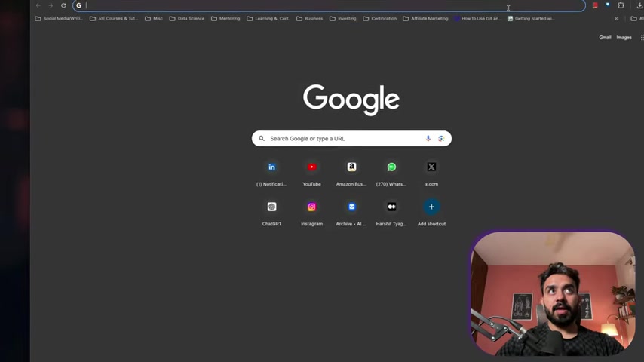Open the x.com shortcut

tap(431, 173)
